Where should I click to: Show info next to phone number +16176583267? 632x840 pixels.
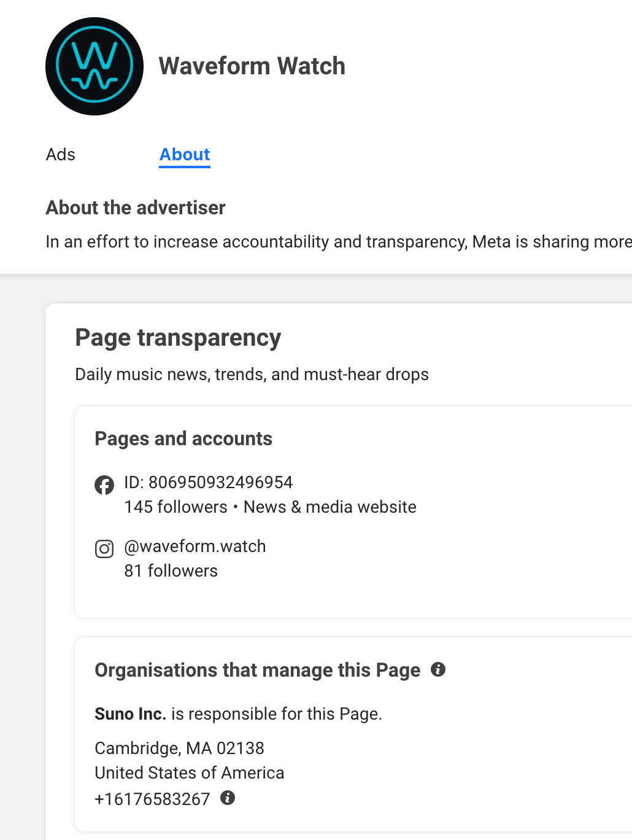(228, 798)
